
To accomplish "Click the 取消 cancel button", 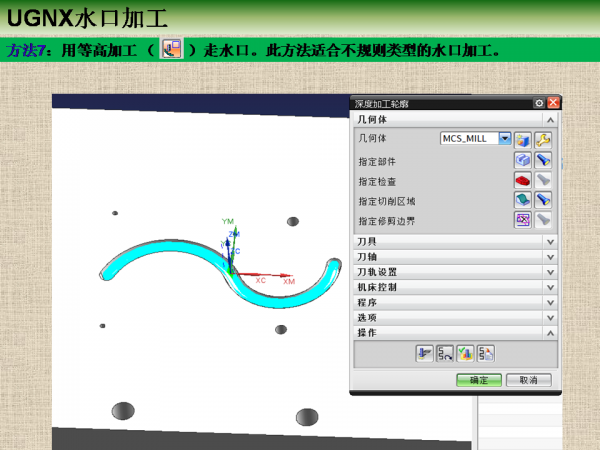I will 528,380.
